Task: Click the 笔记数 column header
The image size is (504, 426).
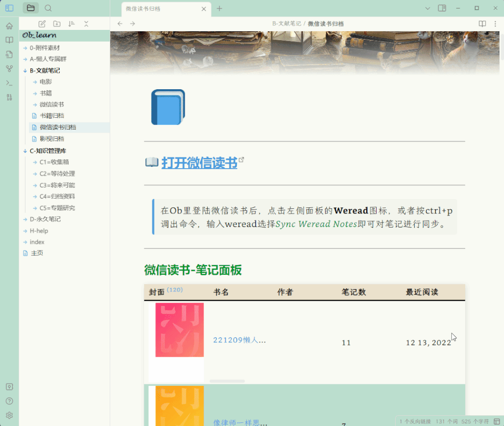Action: coord(354,292)
